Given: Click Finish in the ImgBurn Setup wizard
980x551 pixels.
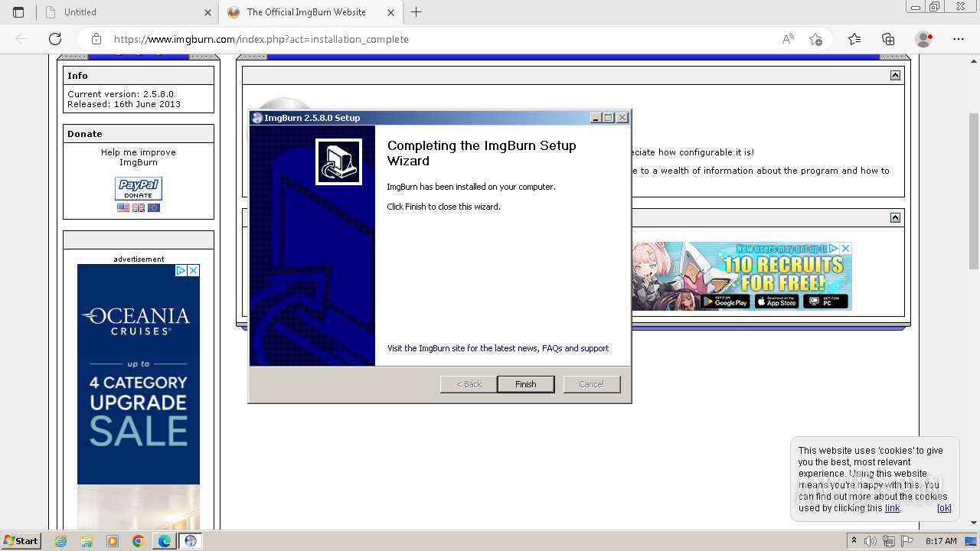Looking at the screenshot, I should click(525, 384).
